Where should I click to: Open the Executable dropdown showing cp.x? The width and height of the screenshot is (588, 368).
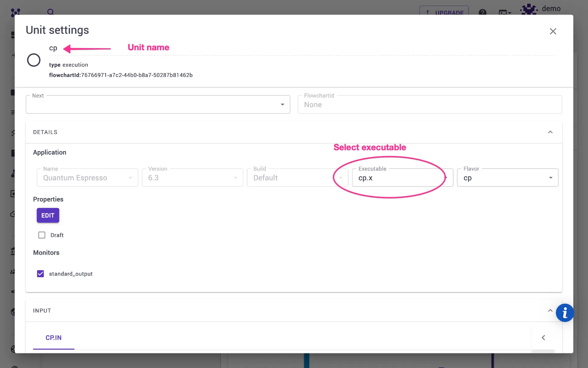[x=446, y=178]
